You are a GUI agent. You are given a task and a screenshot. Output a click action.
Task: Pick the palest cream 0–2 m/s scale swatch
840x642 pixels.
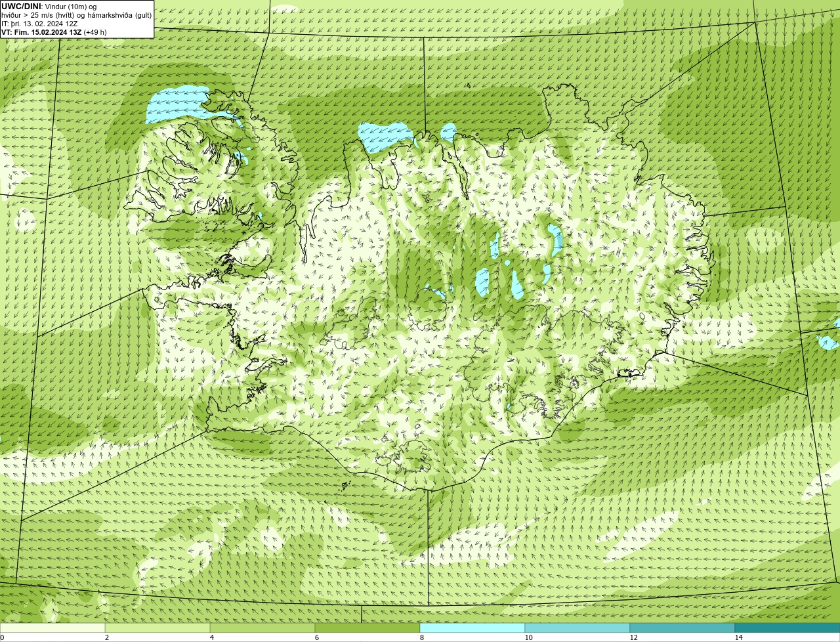tap(52, 628)
